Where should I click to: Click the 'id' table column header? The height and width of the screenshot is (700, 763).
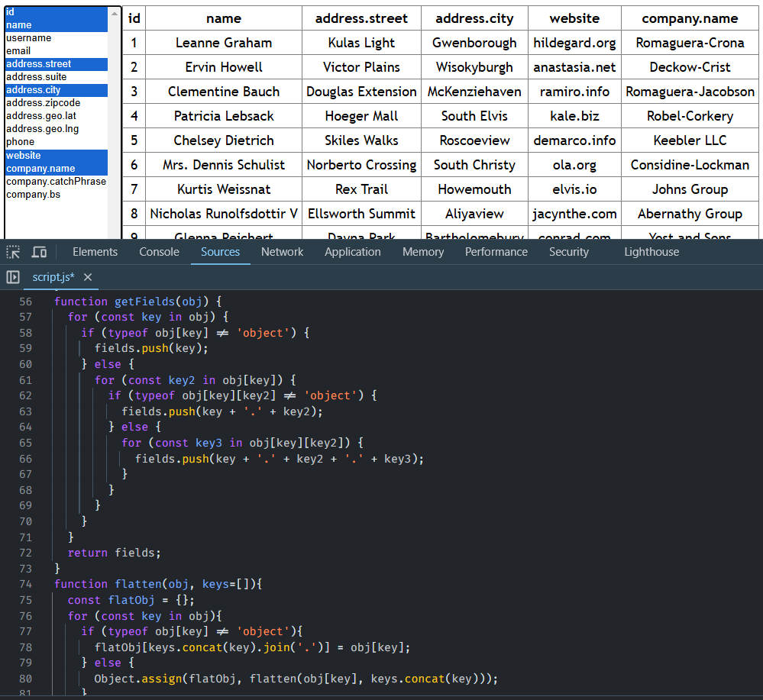click(134, 18)
